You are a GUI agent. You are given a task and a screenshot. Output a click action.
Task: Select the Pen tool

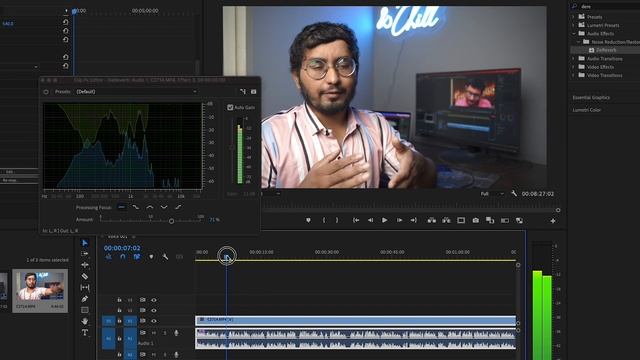click(85, 299)
